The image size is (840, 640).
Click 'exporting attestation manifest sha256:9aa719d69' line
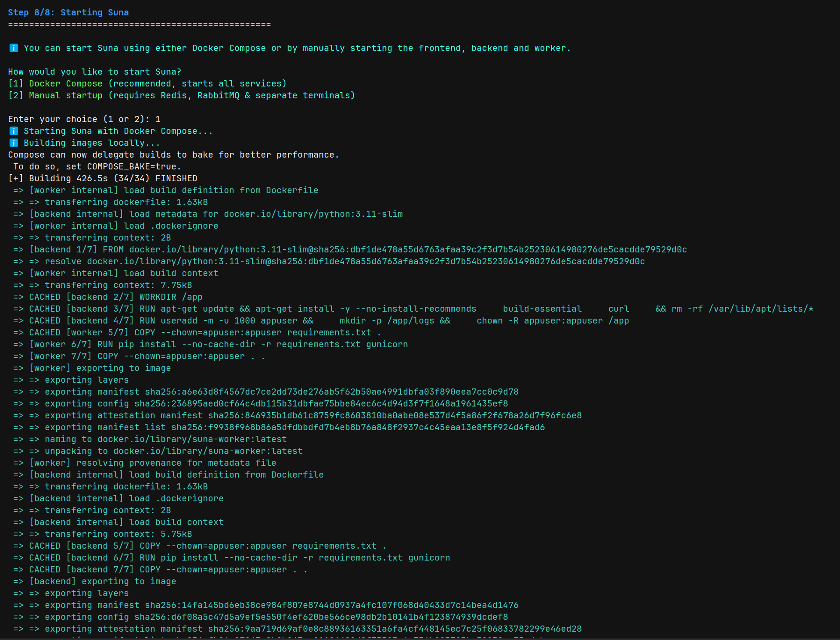pos(298,629)
